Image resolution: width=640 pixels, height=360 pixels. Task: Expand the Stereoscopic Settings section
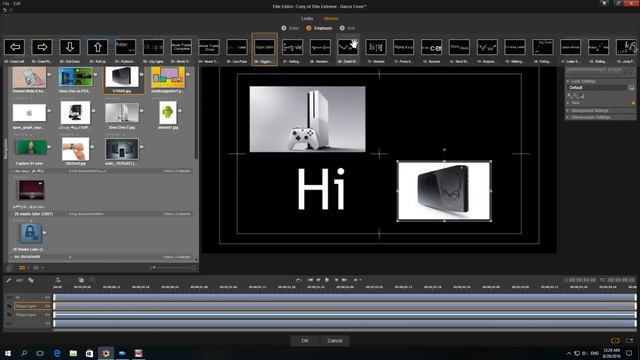(x=568, y=118)
